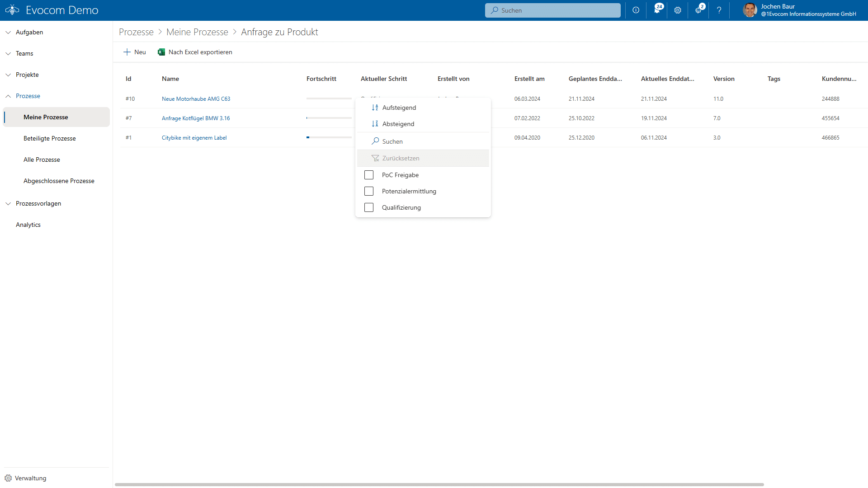The width and height of the screenshot is (868, 488).
Task: Expand the Aufgaben section chevron
Action: coord(8,33)
